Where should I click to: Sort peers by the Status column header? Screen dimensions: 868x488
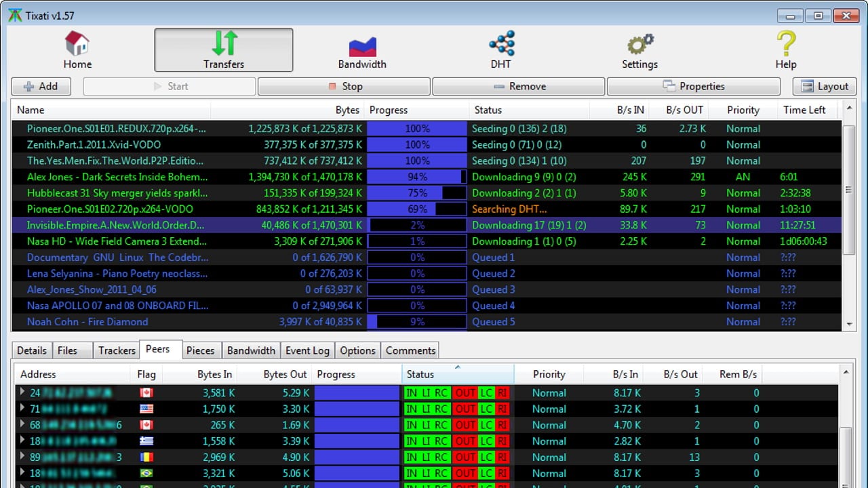tap(420, 374)
